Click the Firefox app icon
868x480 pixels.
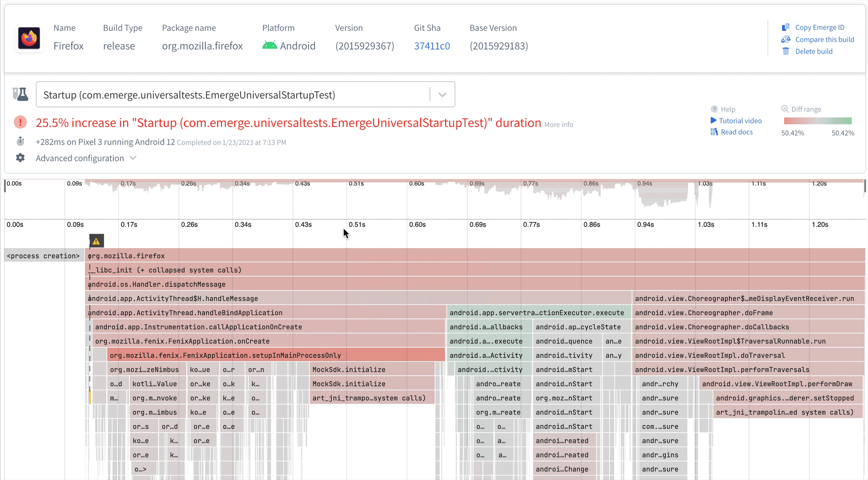point(29,38)
